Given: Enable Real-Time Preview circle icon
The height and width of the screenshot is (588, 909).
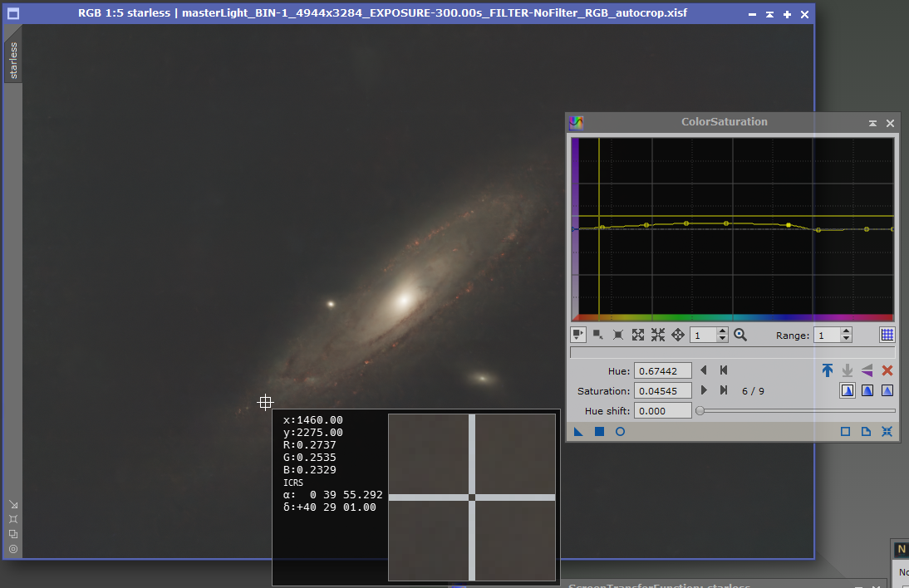Looking at the screenshot, I should pos(620,432).
